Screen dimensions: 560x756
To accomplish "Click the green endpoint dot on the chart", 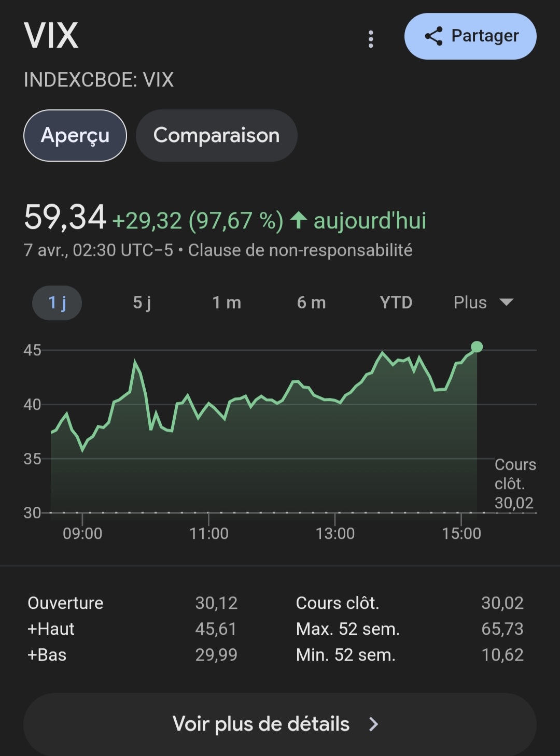I will [477, 347].
